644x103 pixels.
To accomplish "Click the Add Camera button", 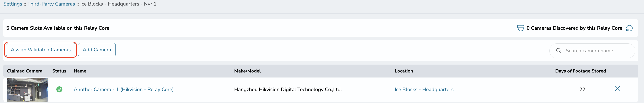I will click(x=97, y=50).
